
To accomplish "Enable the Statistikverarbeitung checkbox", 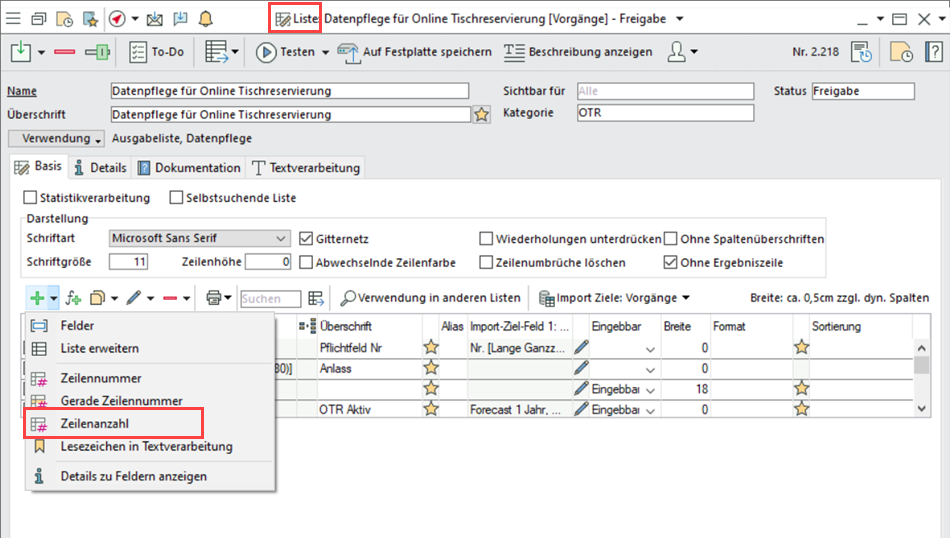I will (x=30, y=198).
